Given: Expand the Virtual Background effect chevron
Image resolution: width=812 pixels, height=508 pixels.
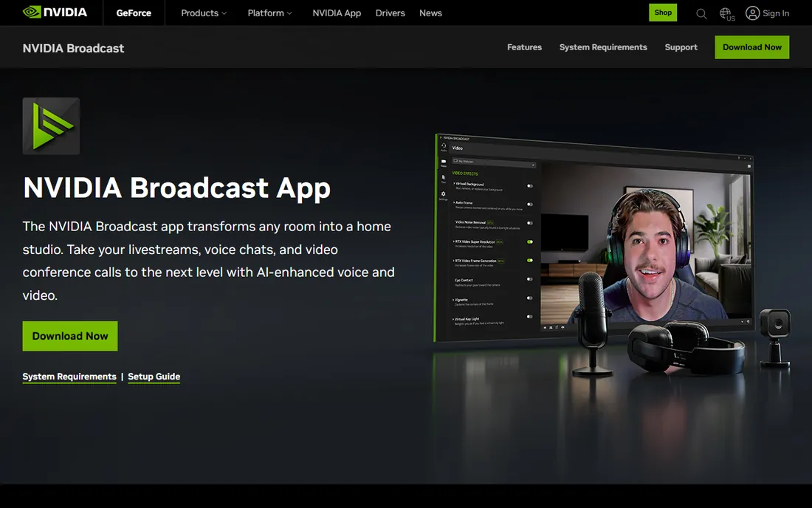Looking at the screenshot, I should pos(454,183).
